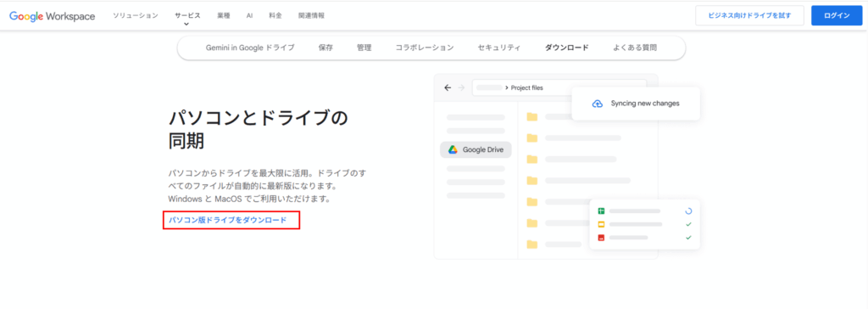Click the back arrow in the illustration
868x309 pixels.
448,87
